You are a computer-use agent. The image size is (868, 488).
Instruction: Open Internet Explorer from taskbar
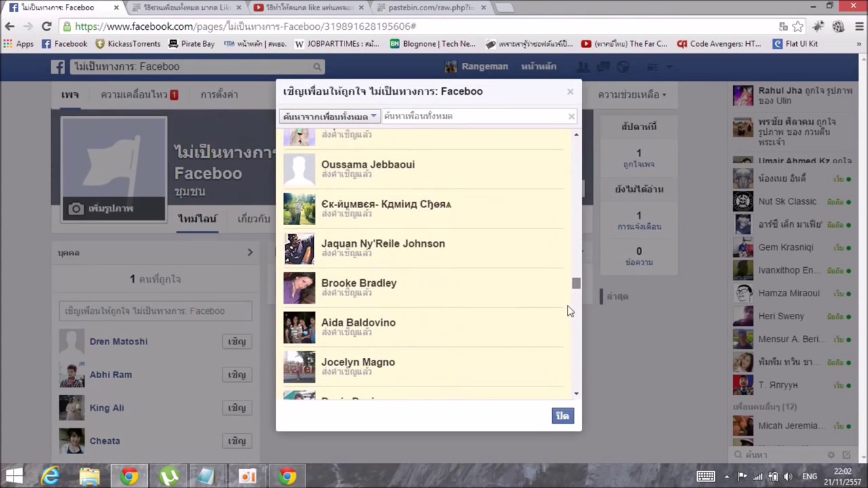pyautogui.click(x=50, y=476)
